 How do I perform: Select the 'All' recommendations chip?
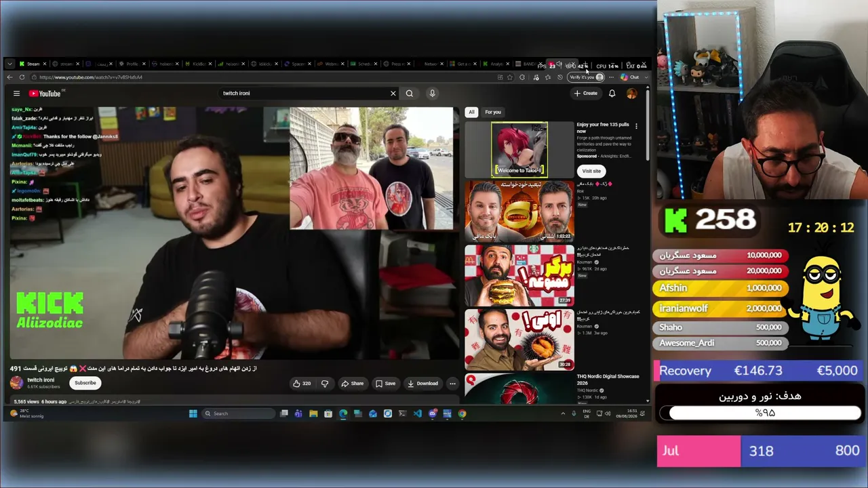click(471, 113)
